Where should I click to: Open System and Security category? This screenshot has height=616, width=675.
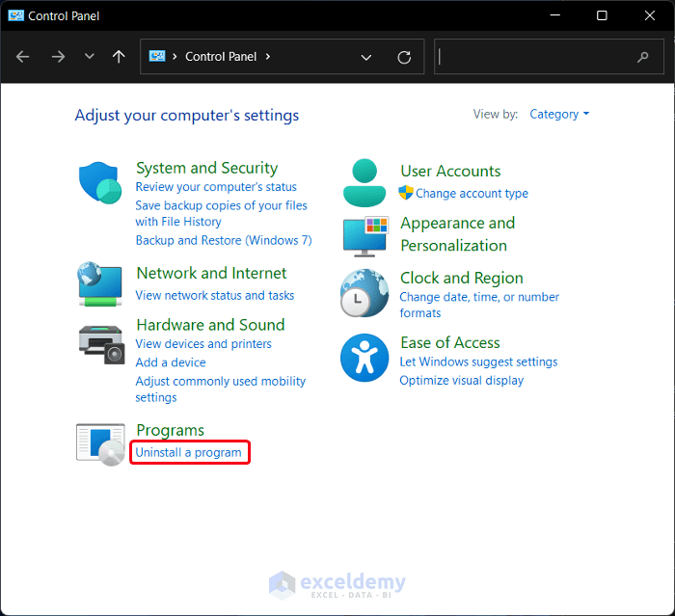point(206,168)
